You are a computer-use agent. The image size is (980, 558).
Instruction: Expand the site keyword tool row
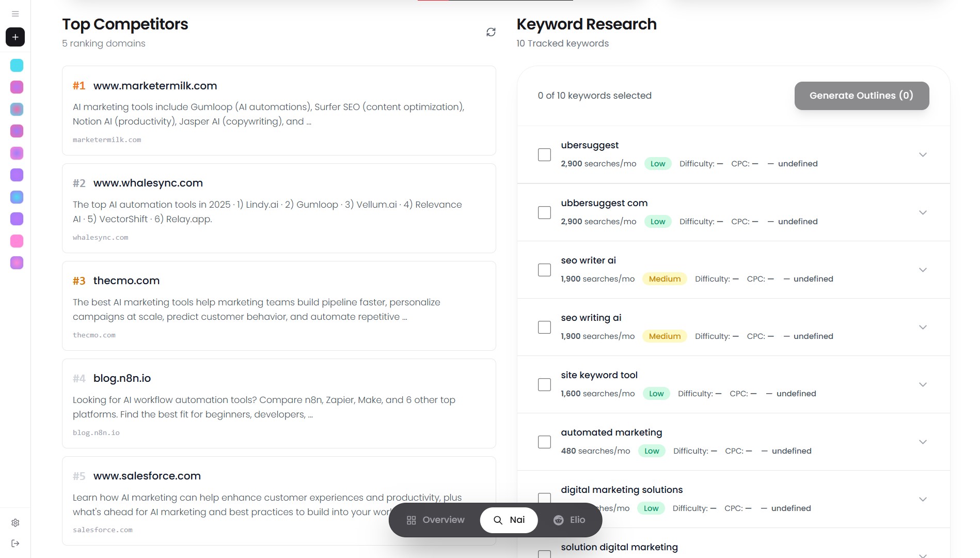click(923, 384)
